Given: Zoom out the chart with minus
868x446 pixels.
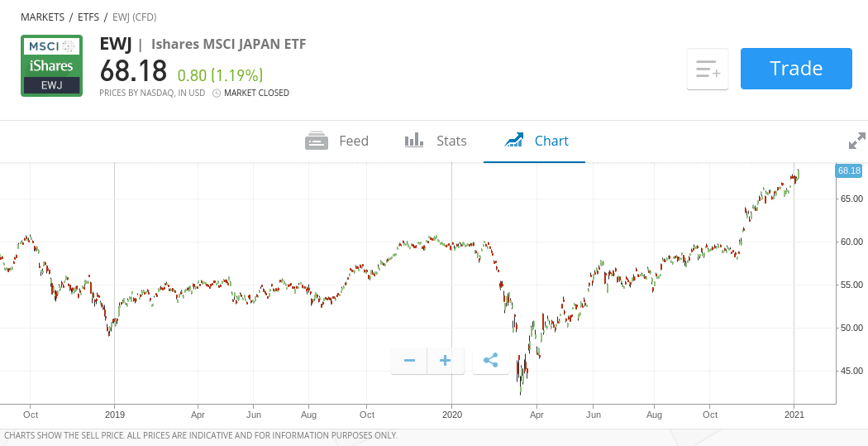Looking at the screenshot, I should click(x=409, y=362).
